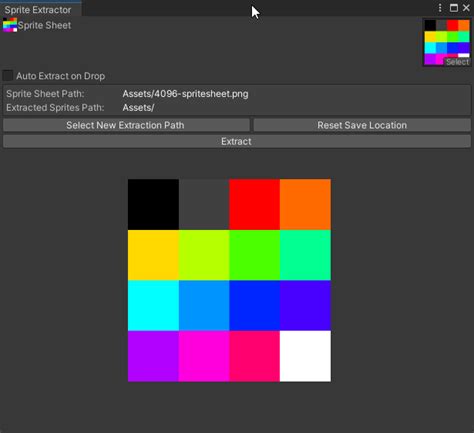Switch to the Sprite Extractor tab

[40, 10]
